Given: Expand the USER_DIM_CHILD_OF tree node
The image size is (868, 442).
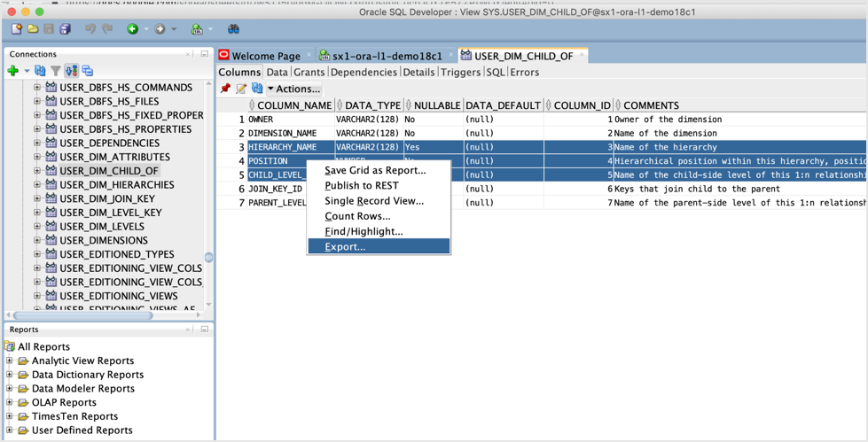Looking at the screenshot, I should coord(37,171).
